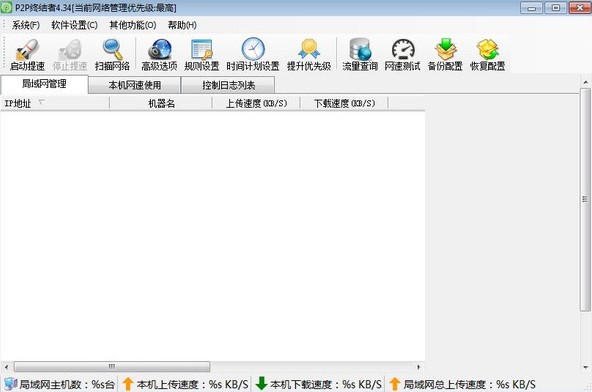Click 局域网总上传速度：%s KB/S status text
The image size is (592, 392).
point(469,384)
